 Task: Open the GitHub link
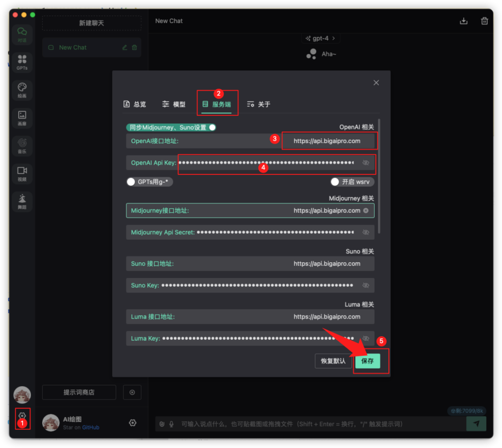pyautogui.click(x=91, y=427)
